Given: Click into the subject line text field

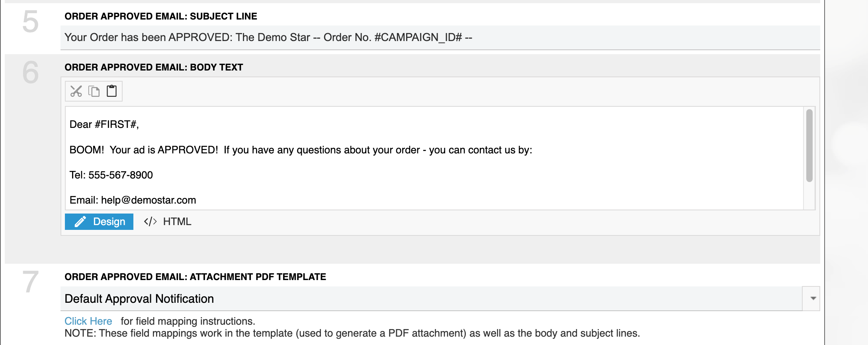Looking at the screenshot, I should pyautogui.click(x=438, y=37).
